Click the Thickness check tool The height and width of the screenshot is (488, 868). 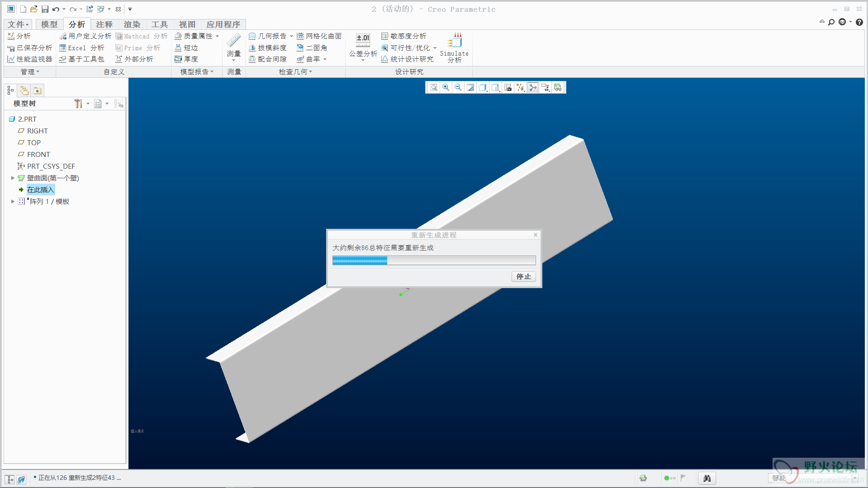pos(186,59)
